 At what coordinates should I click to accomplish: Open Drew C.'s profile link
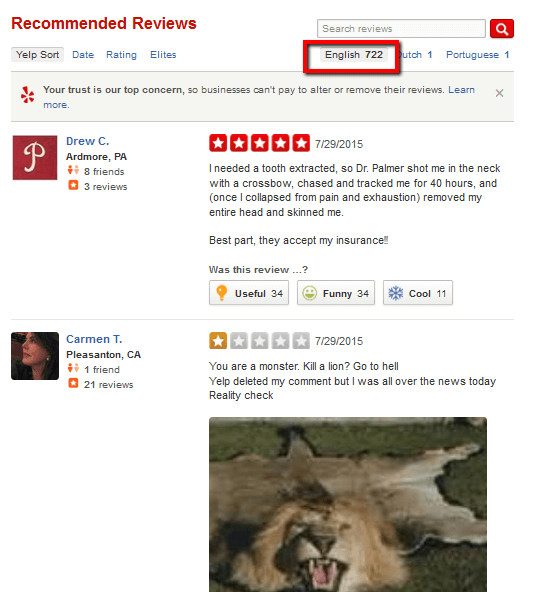coord(88,141)
